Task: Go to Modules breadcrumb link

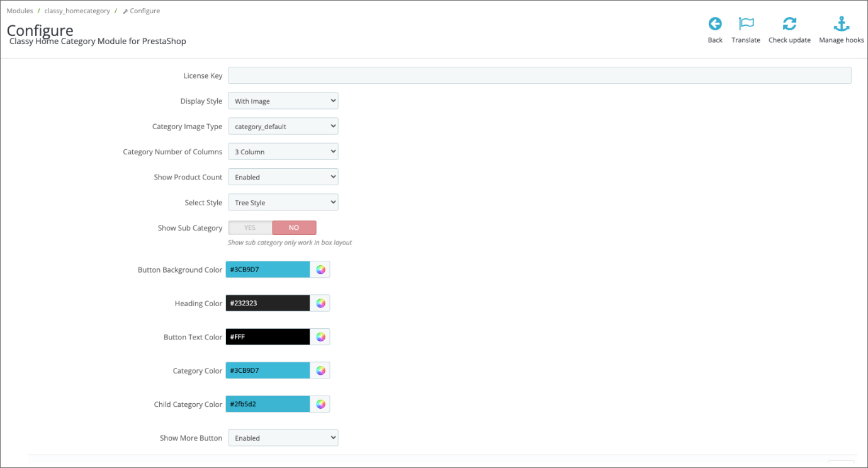Action: pos(20,11)
